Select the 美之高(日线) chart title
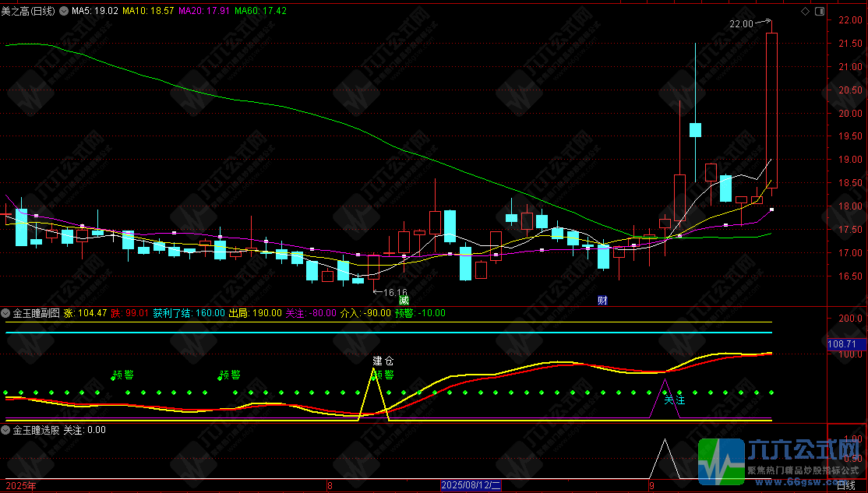 [28, 10]
